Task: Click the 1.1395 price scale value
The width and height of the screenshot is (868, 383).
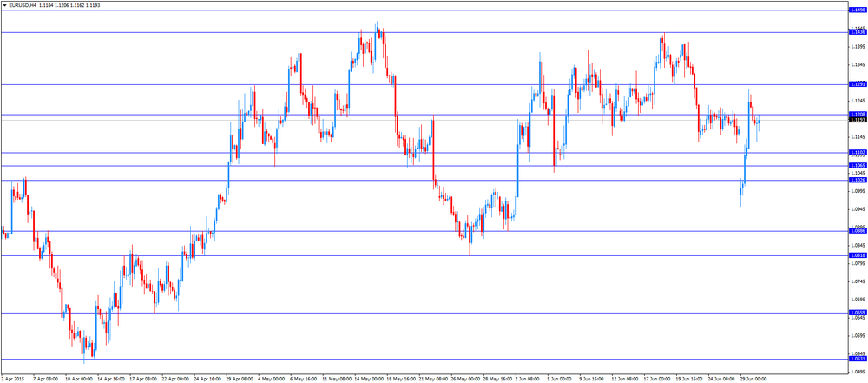Action: click(858, 47)
